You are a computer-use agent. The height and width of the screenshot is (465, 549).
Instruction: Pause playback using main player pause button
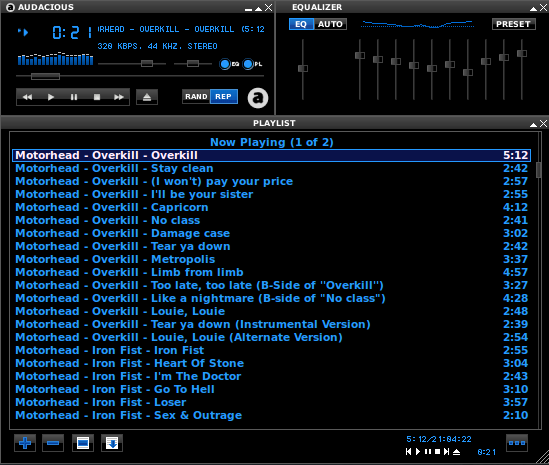74,97
